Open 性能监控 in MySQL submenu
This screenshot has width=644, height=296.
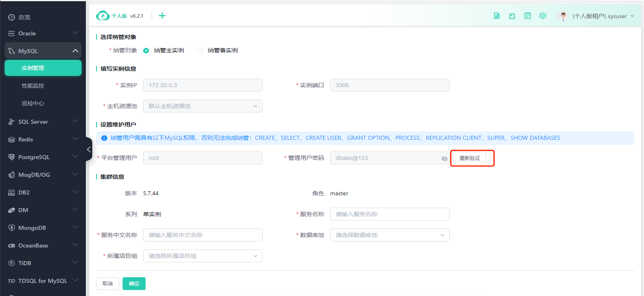pyautogui.click(x=33, y=86)
